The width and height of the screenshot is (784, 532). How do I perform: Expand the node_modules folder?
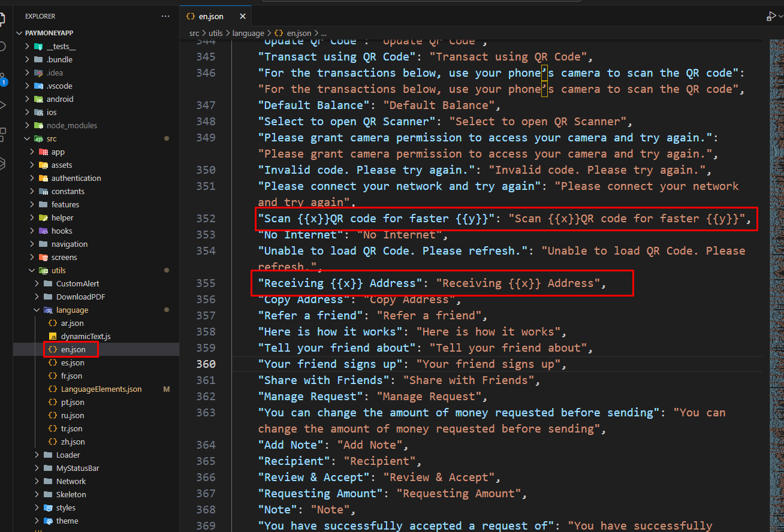pyautogui.click(x=71, y=125)
